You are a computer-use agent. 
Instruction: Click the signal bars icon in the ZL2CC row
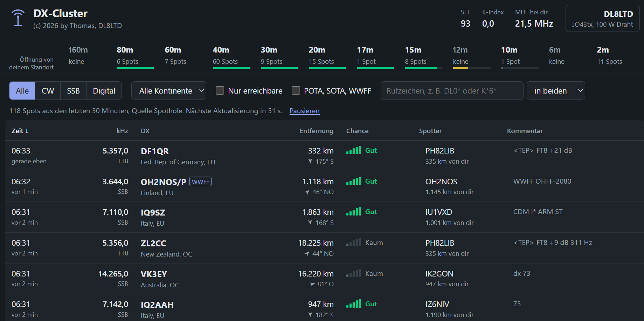coord(353,243)
